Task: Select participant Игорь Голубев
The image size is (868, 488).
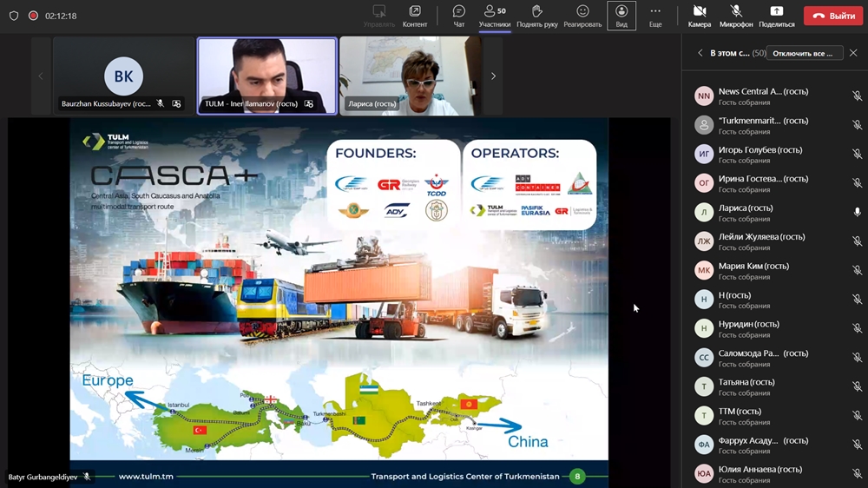Action: pos(775,154)
